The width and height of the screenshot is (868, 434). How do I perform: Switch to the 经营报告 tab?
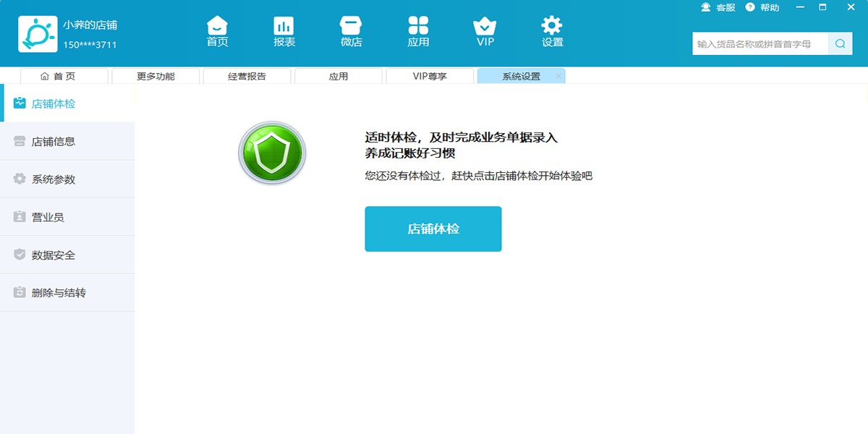247,76
